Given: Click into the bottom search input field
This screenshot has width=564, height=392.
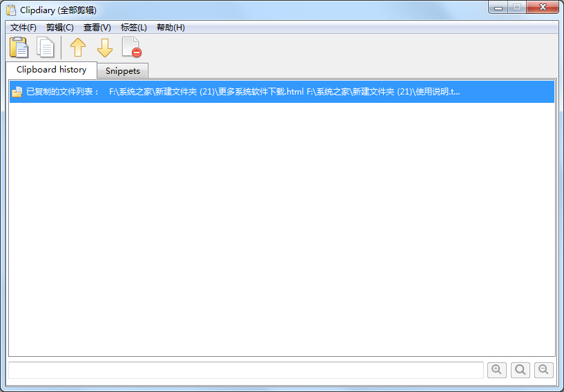Looking at the screenshot, I should [x=246, y=370].
